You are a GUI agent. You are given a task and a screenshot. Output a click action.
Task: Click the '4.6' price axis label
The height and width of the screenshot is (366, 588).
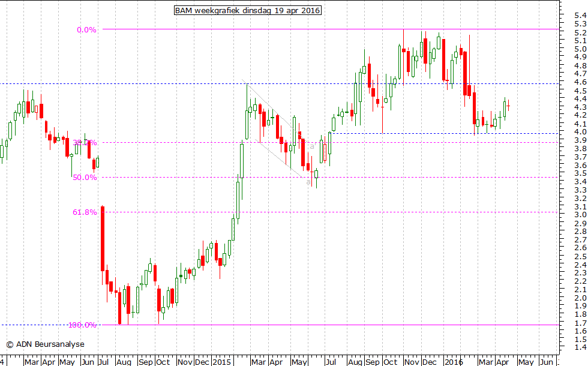[x=580, y=82]
